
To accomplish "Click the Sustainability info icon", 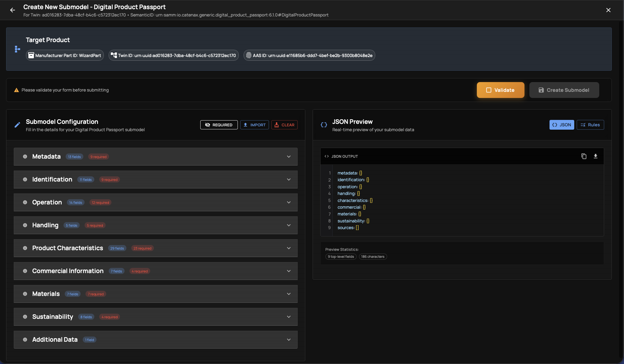I will [x=25, y=317].
